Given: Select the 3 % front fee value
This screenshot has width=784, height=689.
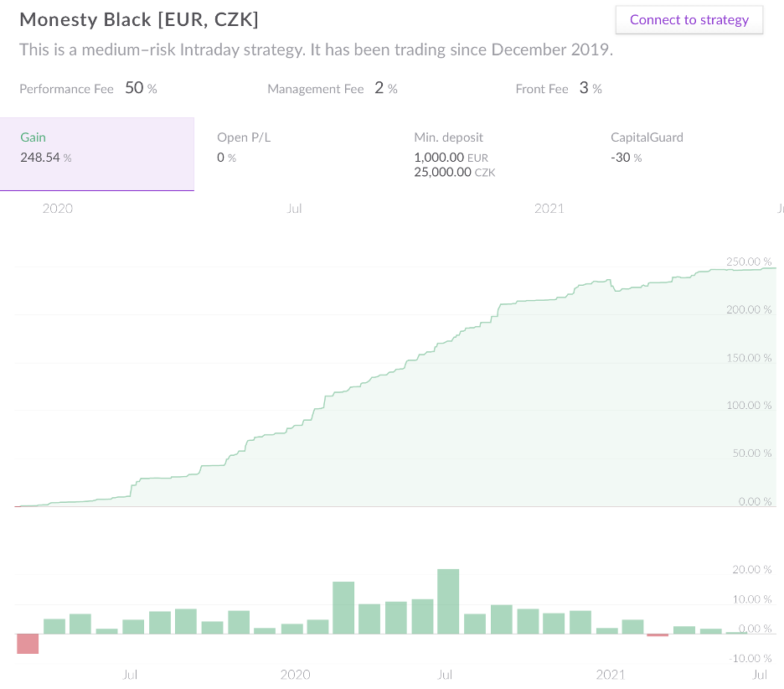Looking at the screenshot, I should coord(591,88).
